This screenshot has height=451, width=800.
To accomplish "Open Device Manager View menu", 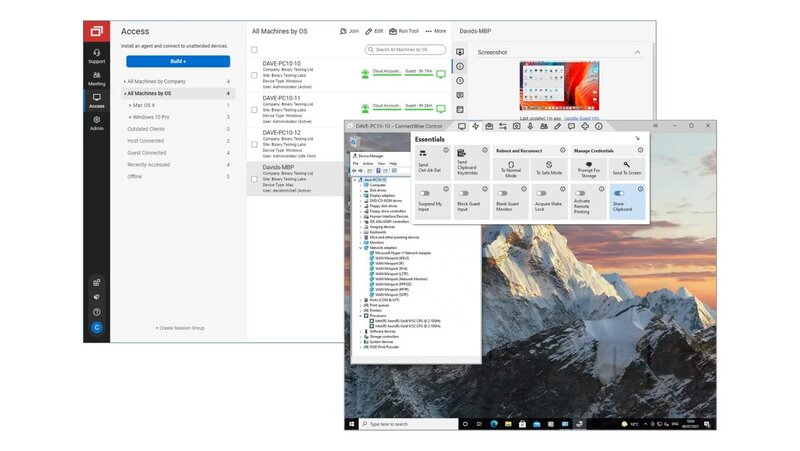I will (x=381, y=163).
